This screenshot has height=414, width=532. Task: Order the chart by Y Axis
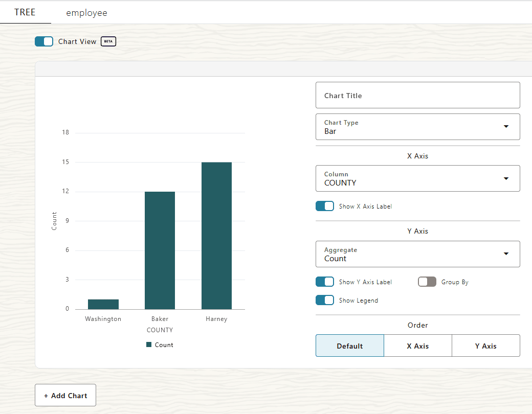pyautogui.click(x=485, y=346)
